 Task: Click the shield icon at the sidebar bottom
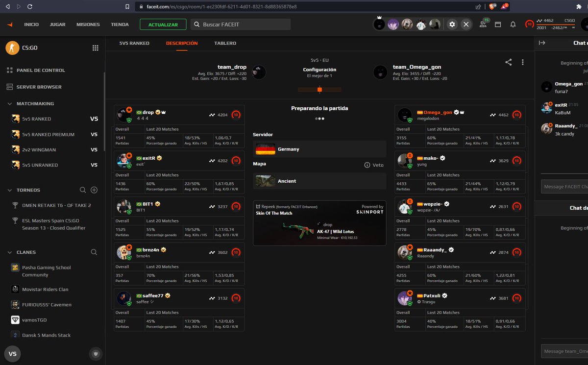pyautogui.click(x=96, y=353)
